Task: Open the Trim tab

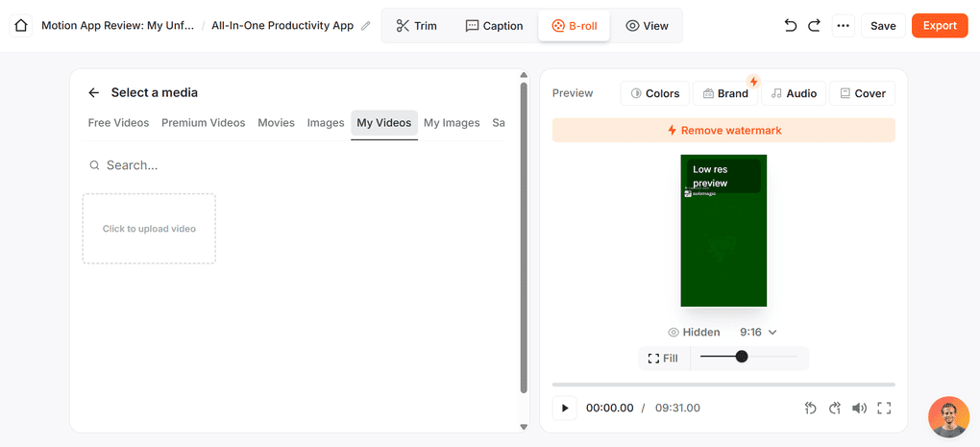Action: [x=417, y=26]
